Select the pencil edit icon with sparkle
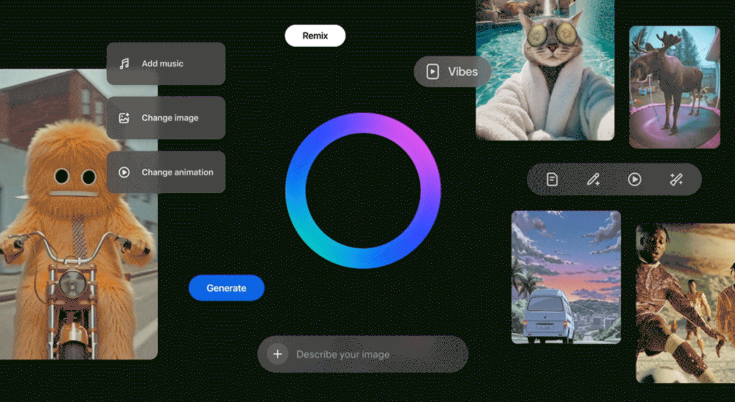Viewport: 735px width, 402px height. pos(593,179)
